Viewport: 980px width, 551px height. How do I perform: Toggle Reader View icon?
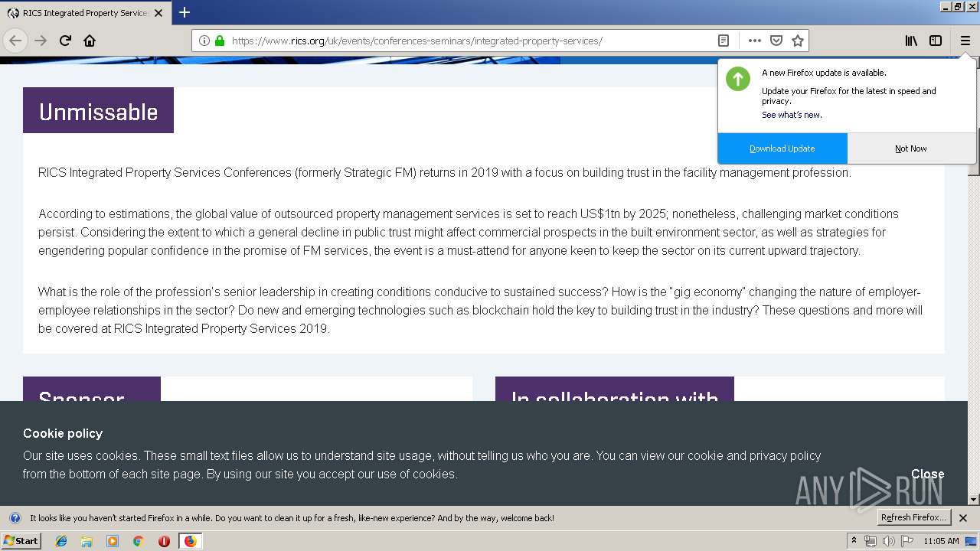723,41
